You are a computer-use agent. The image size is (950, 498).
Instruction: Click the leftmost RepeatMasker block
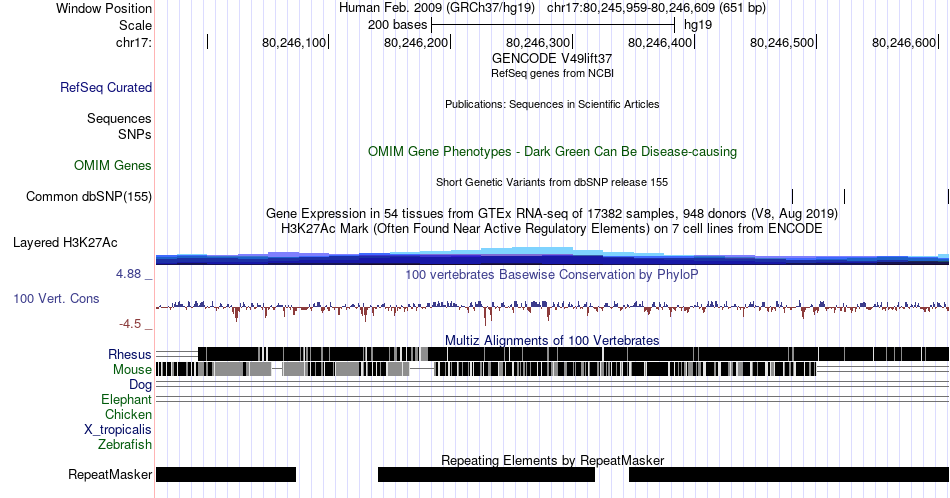pos(226,474)
